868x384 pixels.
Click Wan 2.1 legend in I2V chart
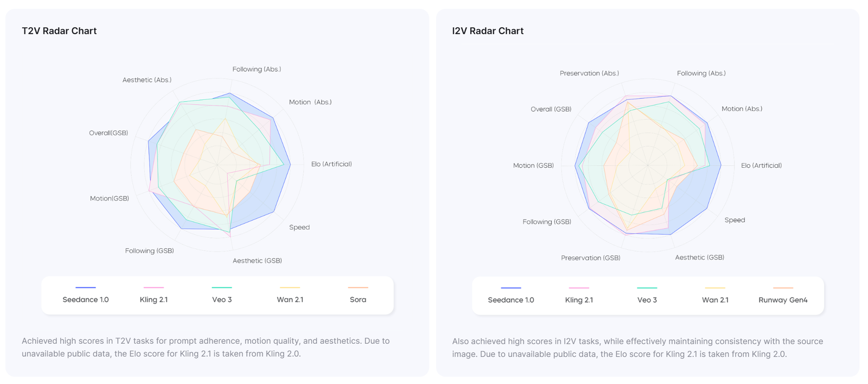tap(715, 295)
